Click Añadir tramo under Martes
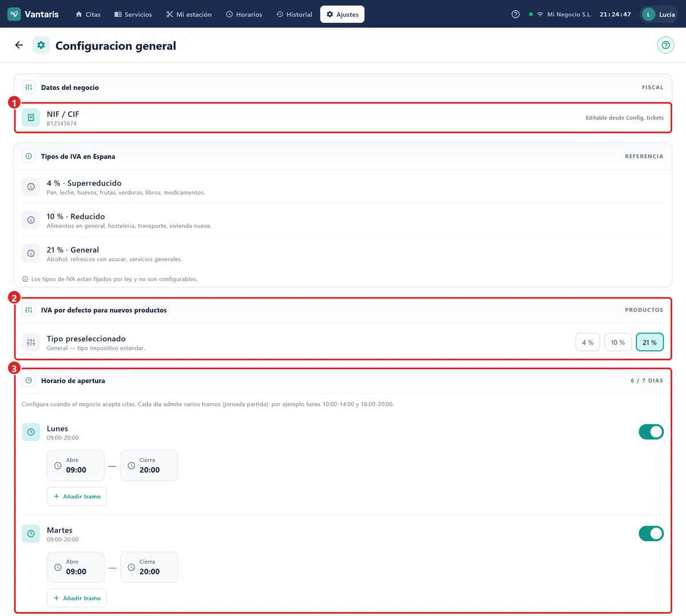This screenshot has height=616, width=686. coord(77,598)
